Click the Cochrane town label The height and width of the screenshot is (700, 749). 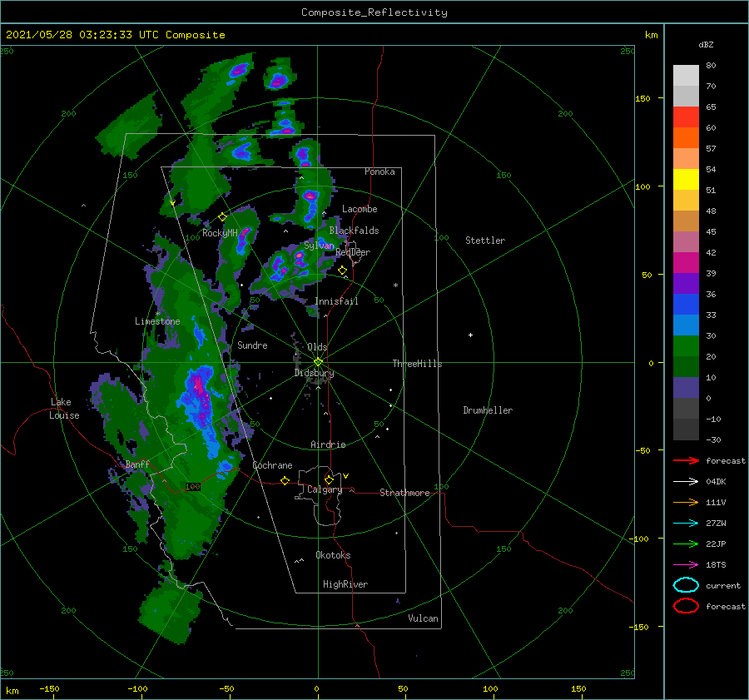(272, 465)
